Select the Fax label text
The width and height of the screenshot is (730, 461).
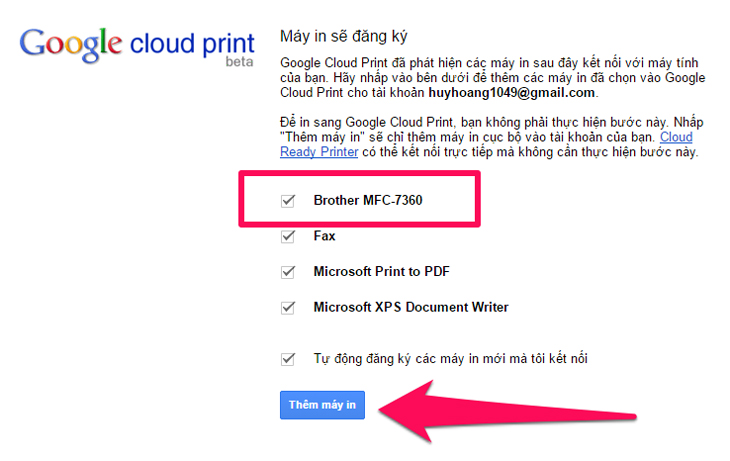click(x=324, y=237)
